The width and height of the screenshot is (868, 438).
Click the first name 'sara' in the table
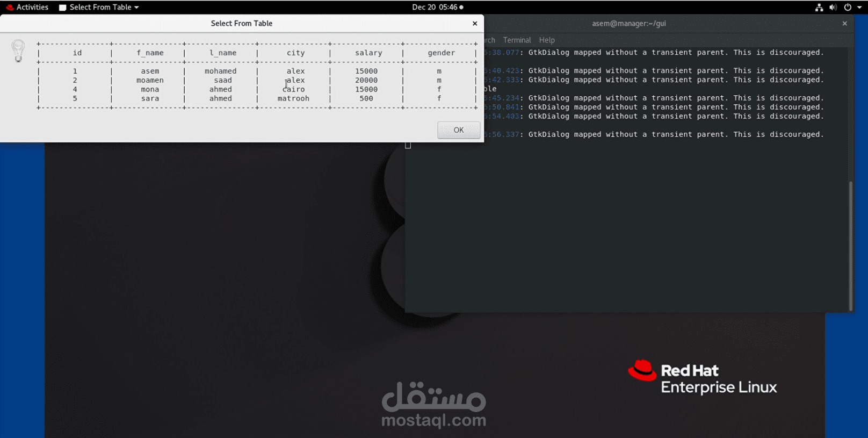tap(150, 98)
